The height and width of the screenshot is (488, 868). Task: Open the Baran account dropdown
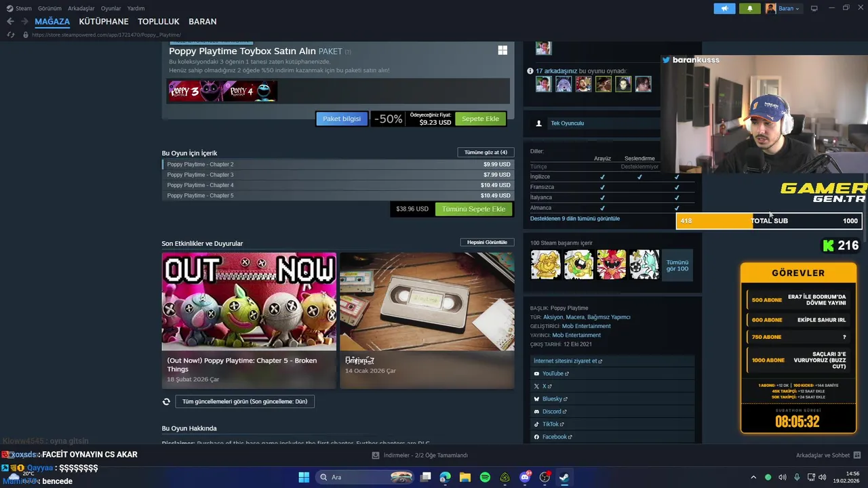[783, 9]
